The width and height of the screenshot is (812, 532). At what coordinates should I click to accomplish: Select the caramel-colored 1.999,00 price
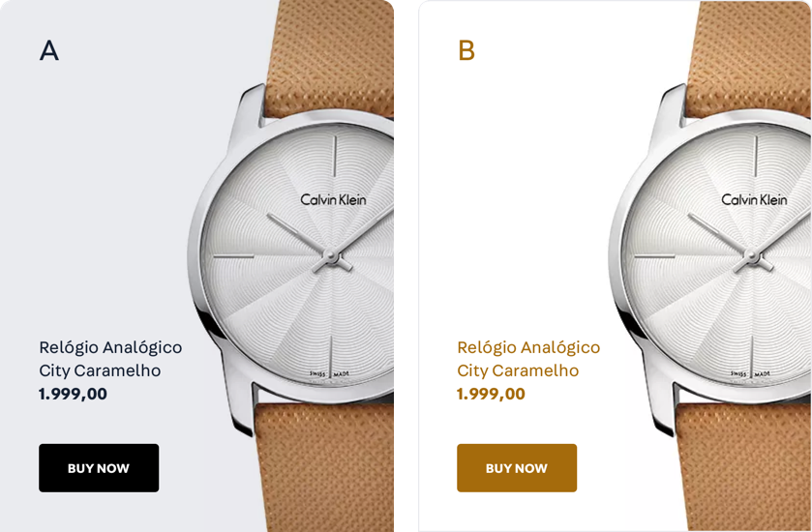point(491,394)
